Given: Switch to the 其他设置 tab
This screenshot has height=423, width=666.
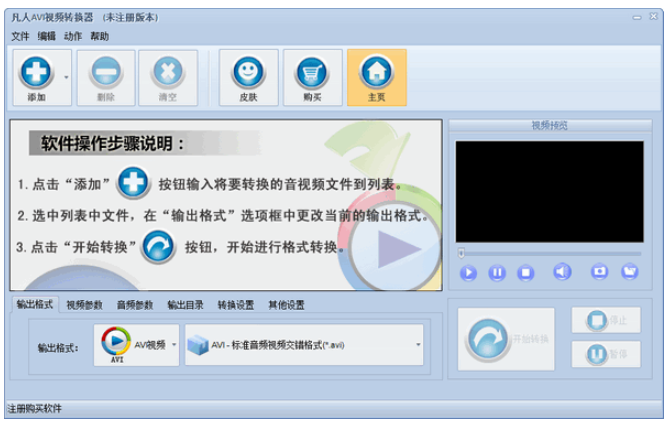Looking at the screenshot, I should (286, 305).
